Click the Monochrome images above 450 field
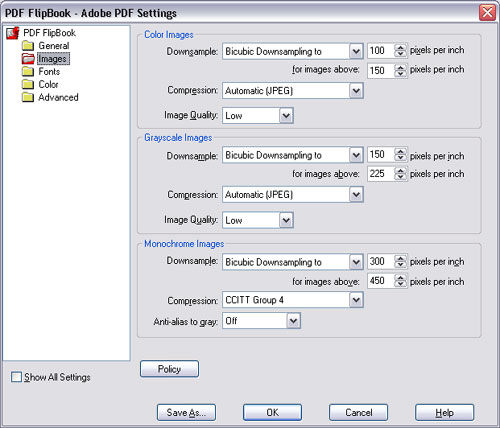The image size is (500, 428). [381, 281]
